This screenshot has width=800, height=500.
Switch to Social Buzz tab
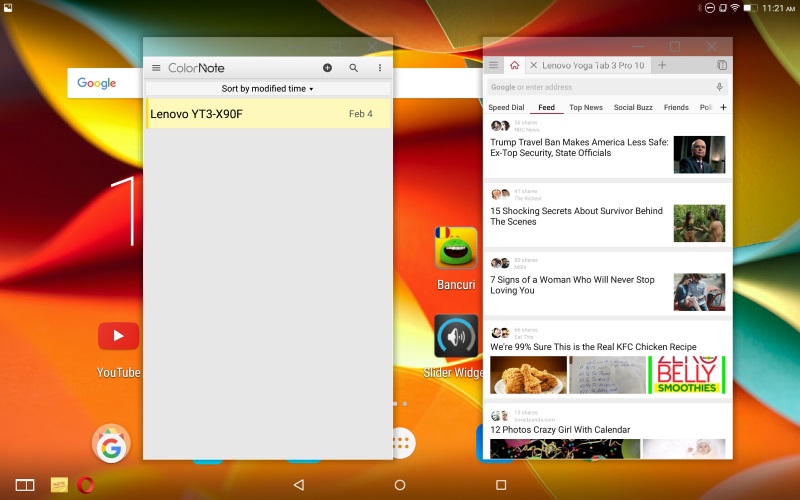[x=633, y=107]
